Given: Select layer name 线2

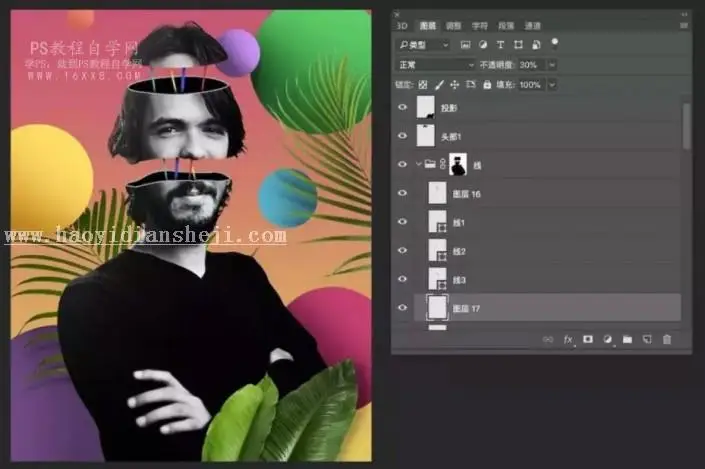Looking at the screenshot, I should (459, 251).
